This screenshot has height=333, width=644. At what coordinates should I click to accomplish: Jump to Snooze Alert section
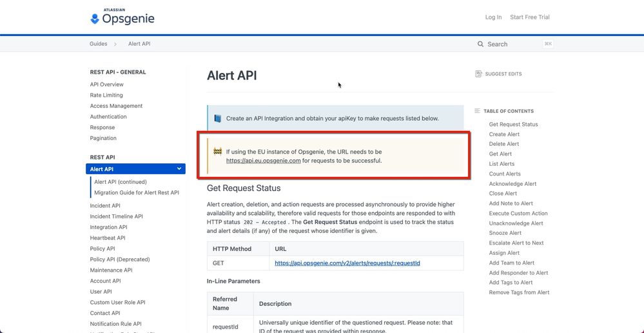505,233
